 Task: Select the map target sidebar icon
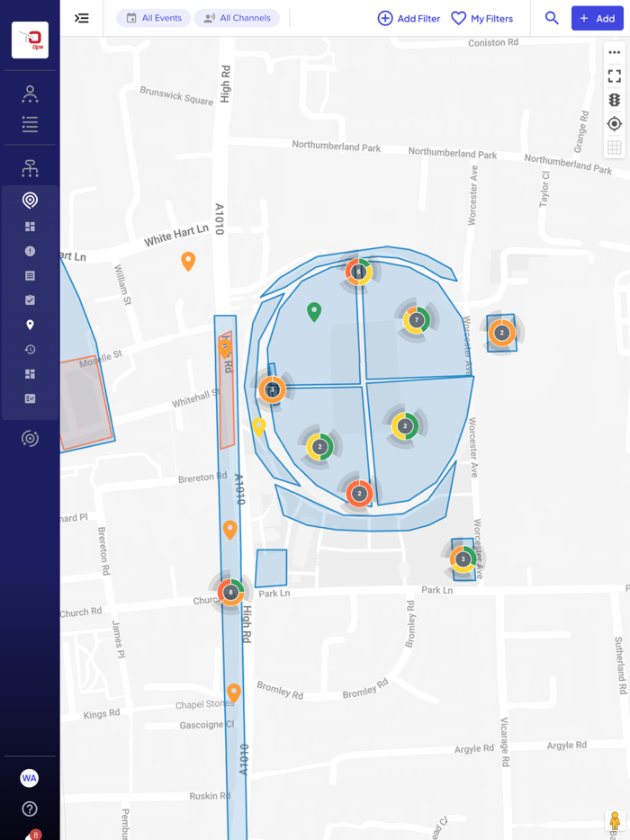pos(30,201)
